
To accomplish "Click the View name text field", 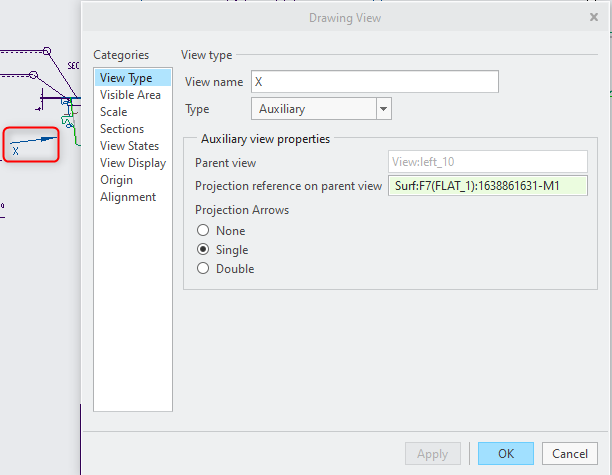I will pos(373,82).
